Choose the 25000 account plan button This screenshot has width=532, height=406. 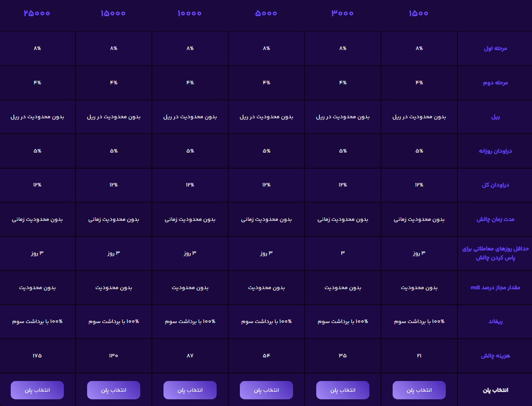point(38,390)
